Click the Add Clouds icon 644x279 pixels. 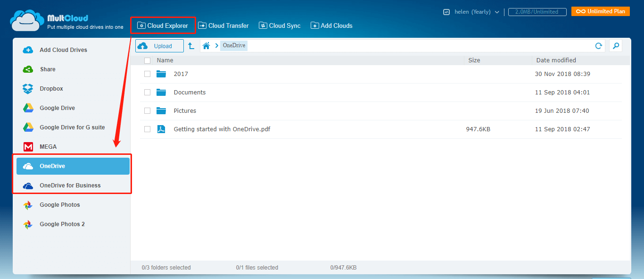(x=314, y=25)
